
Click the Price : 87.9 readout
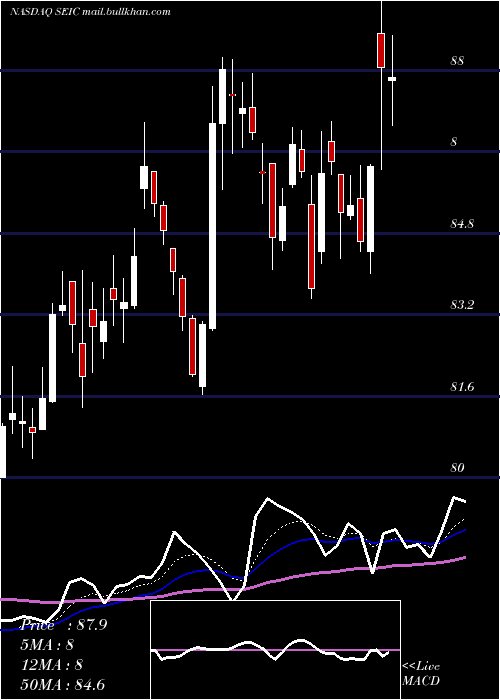tap(65, 624)
